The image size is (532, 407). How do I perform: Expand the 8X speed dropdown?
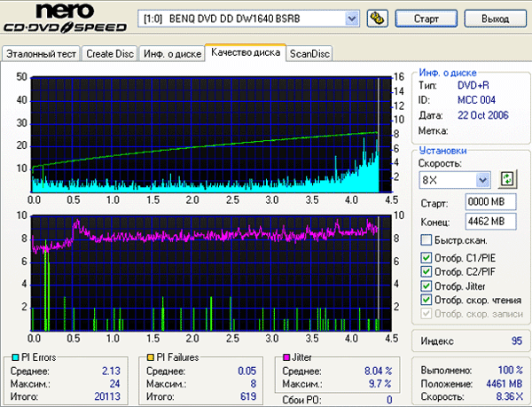(482, 180)
